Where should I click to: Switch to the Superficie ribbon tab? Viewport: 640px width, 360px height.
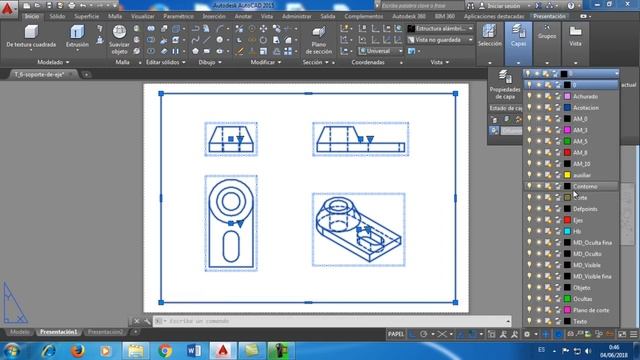click(x=87, y=16)
